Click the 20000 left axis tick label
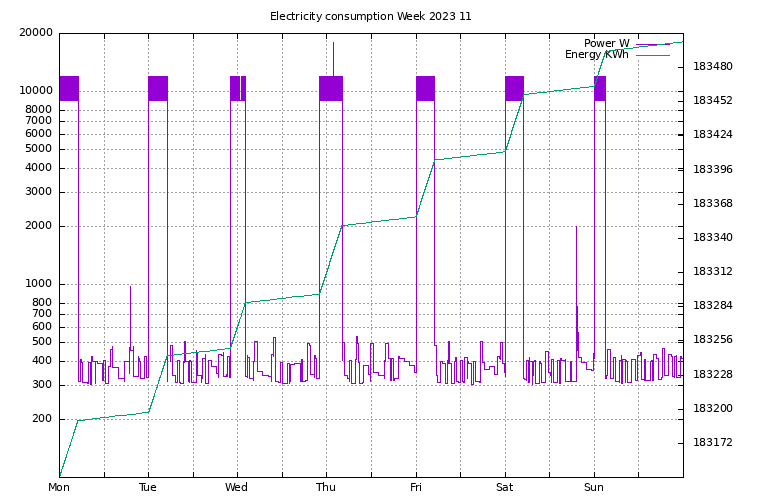This screenshot has width=768, height=500. pos(36,33)
